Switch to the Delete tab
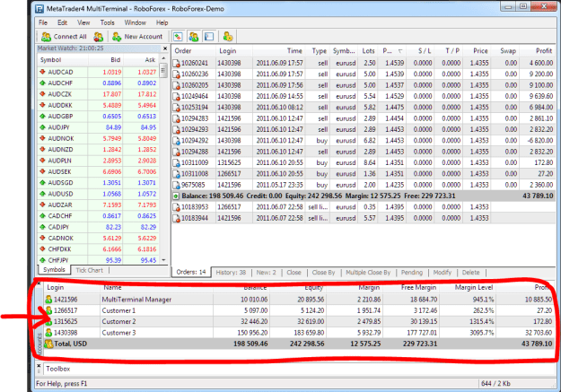The image size is (561, 392). [x=471, y=273]
